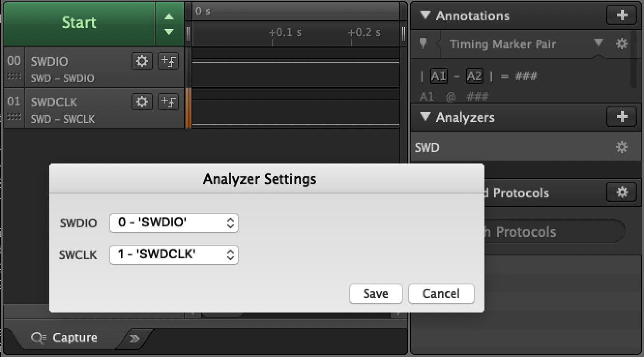Screen dimensions: 644x357
Task: Expand the Timing Marker Pair dropdown arrow
Action: click(x=599, y=43)
